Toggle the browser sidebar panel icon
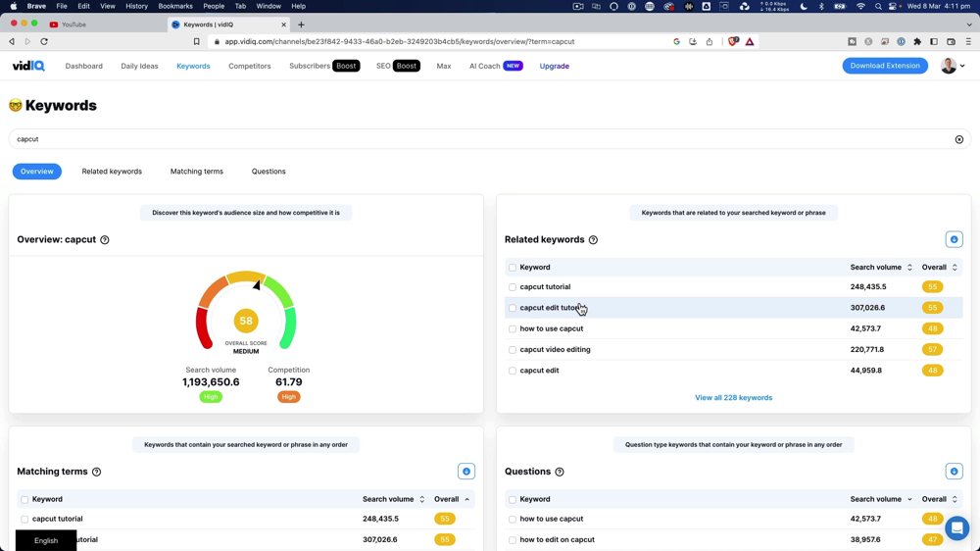This screenshot has width=980, height=551. tap(934, 42)
